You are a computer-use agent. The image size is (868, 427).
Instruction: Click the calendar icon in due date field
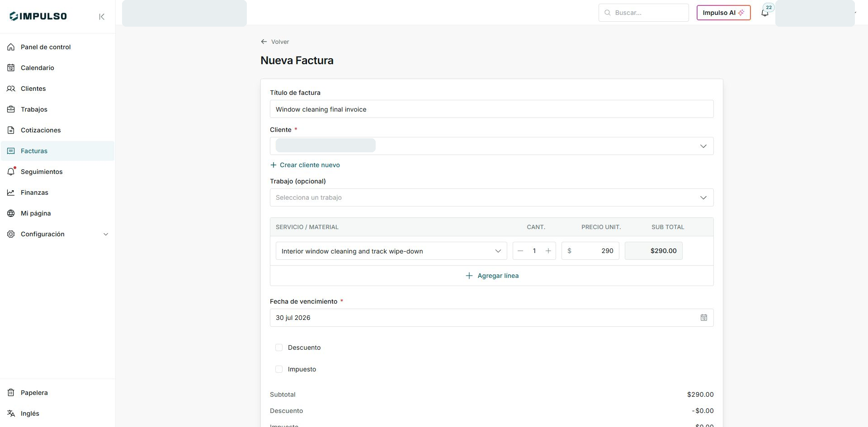(704, 318)
